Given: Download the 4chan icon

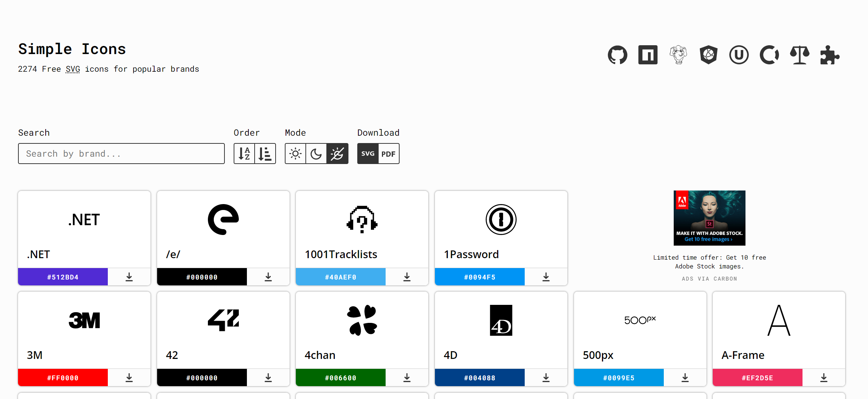Looking at the screenshot, I should point(407,378).
